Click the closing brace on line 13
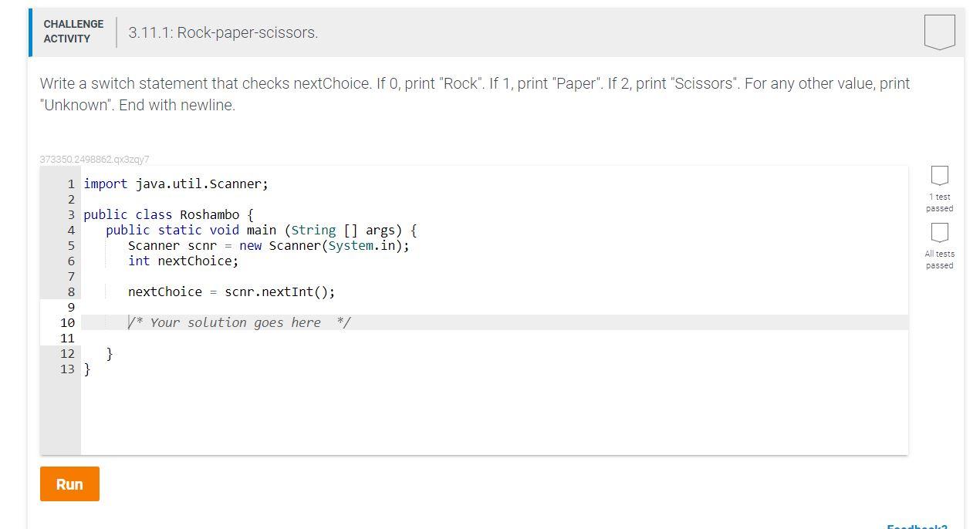This screenshot has width=980, height=529. tap(86, 369)
